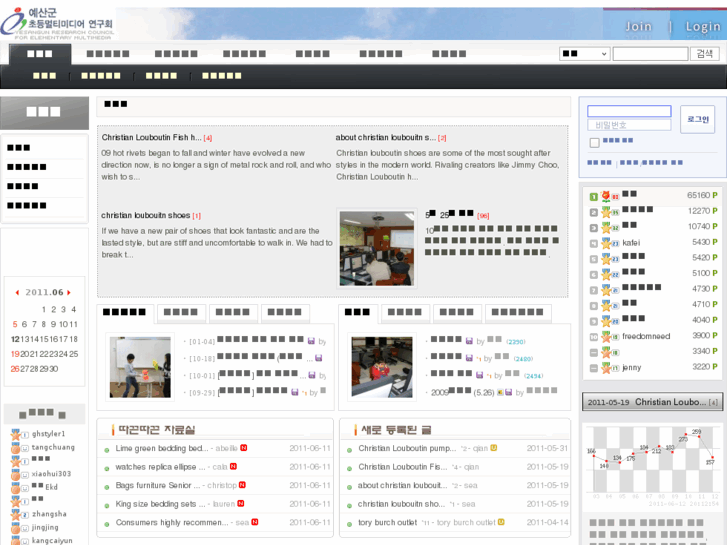
Task: Open post 'Christian Louboutin Fish h...'
Action: pyautogui.click(x=151, y=137)
